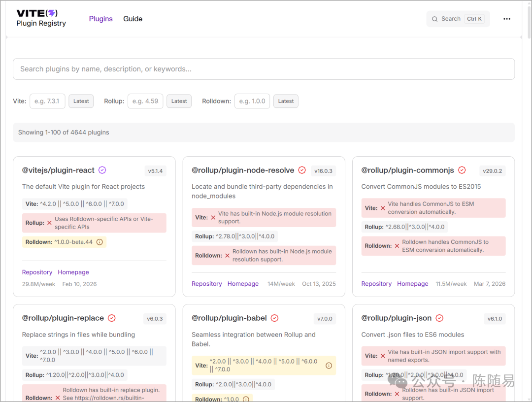Click version tag v6.0.3
532x402 pixels.
(x=155, y=319)
